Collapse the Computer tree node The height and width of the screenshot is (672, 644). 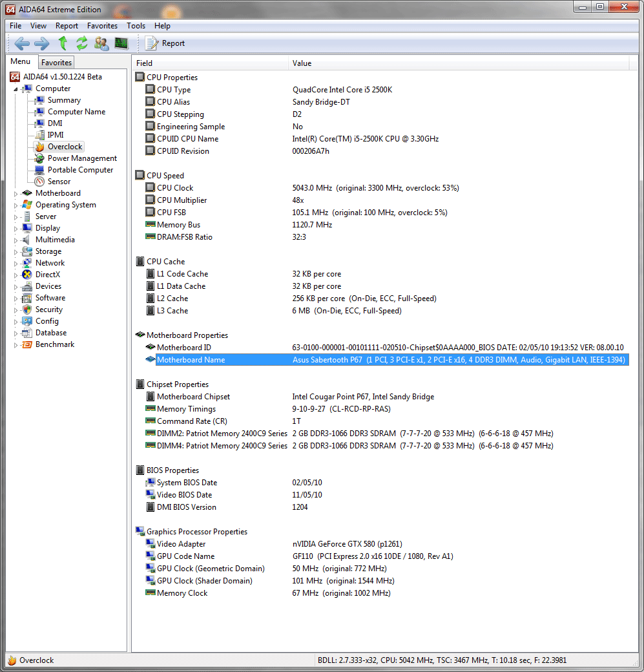click(x=16, y=89)
